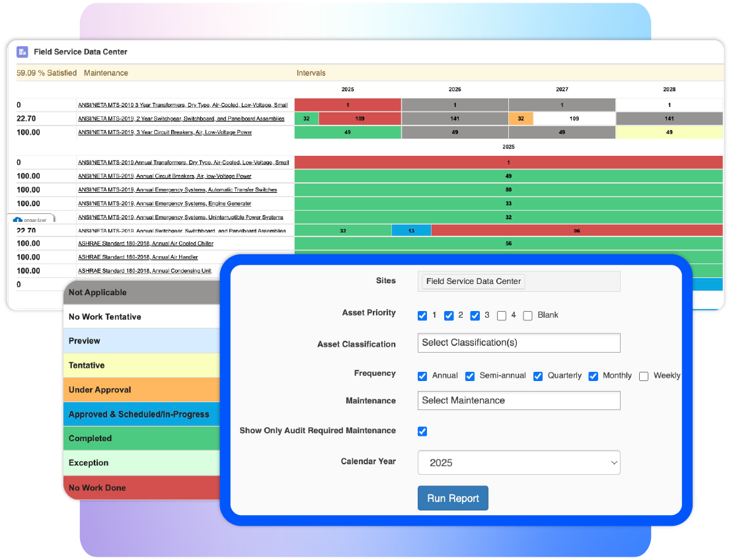This screenshot has width=731, height=560.
Task: Open the Calendar Year dropdown
Action: click(519, 463)
